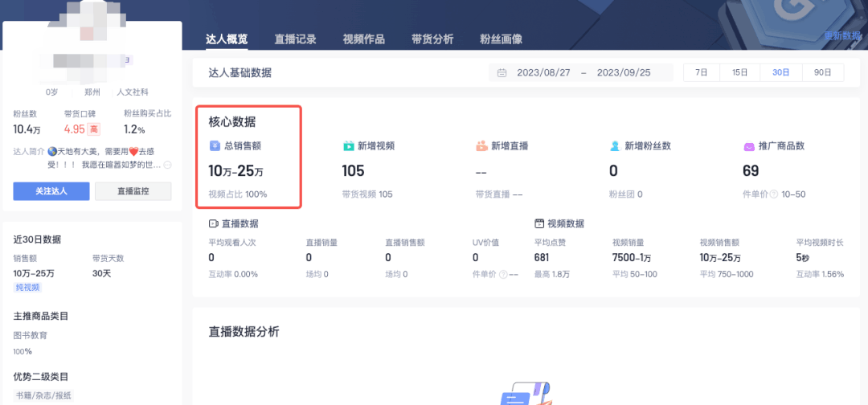Screen dimensions: 868x405
Task: Open the 达人概览 tab
Action: [227, 39]
